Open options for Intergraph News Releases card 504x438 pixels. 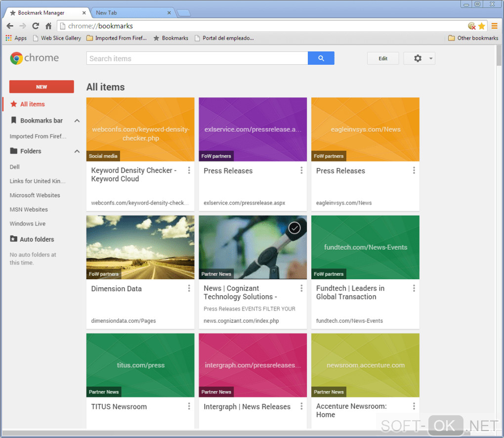tap(301, 406)
